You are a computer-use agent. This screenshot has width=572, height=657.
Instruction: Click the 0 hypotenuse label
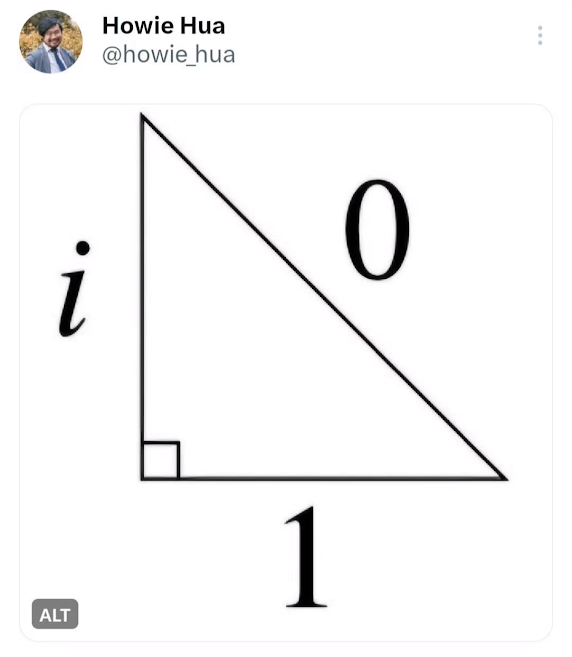tap(377, 229)
